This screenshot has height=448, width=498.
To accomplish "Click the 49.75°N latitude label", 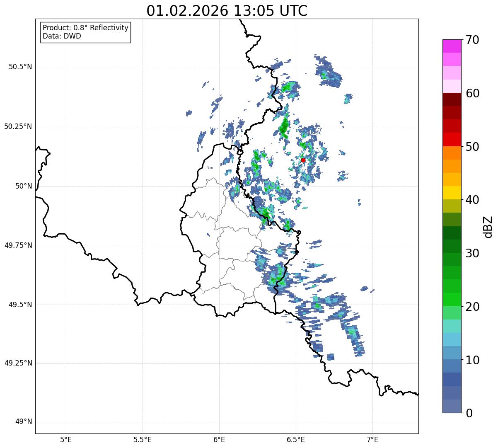I will 18,245.
